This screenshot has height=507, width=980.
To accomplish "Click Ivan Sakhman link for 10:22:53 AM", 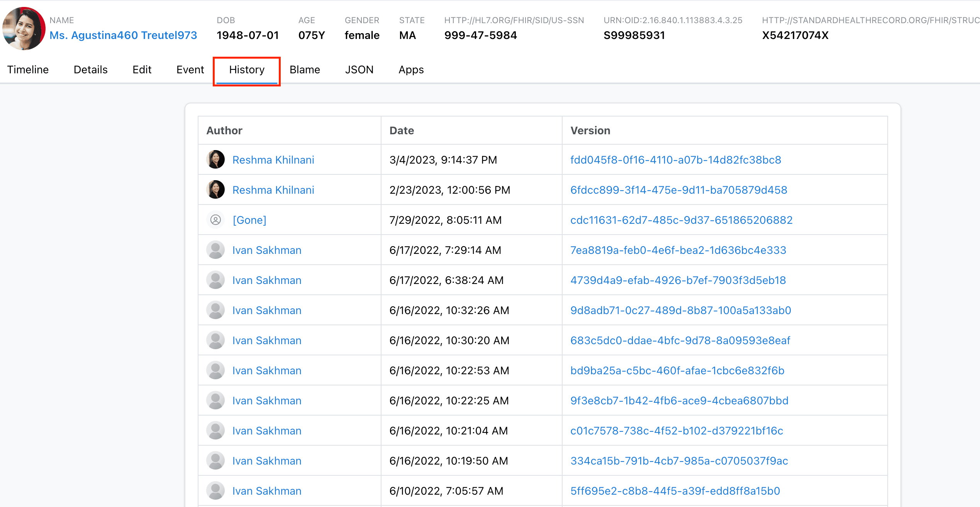I will tap(266, 370).
